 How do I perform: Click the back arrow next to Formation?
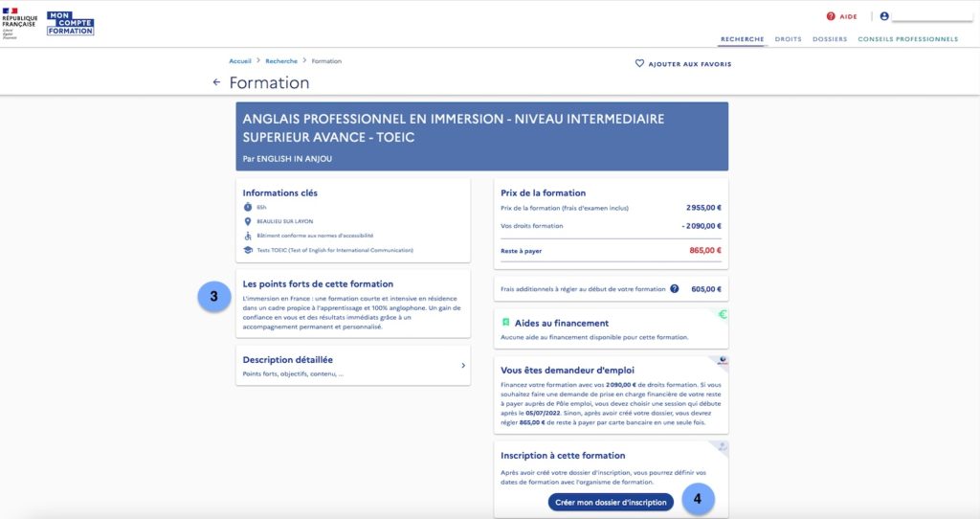click(216, 82)
